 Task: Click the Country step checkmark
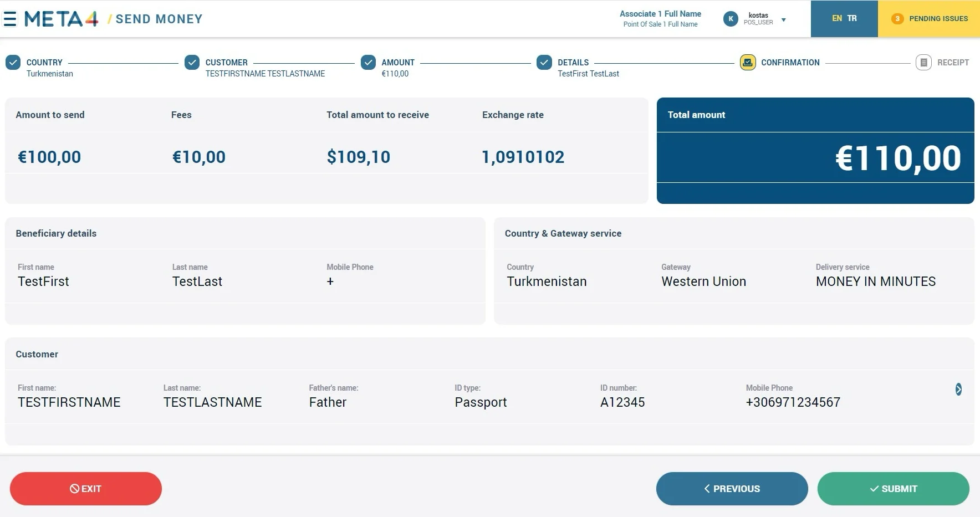13,63
